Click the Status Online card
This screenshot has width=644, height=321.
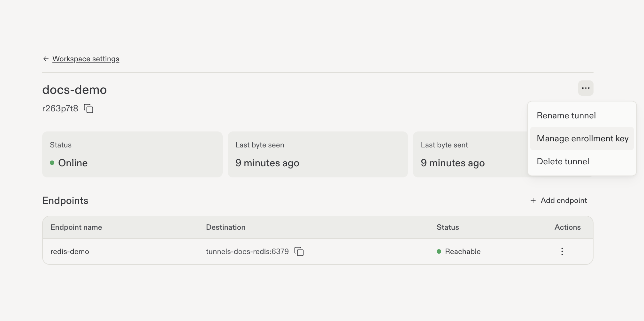[x=132, y=154]
